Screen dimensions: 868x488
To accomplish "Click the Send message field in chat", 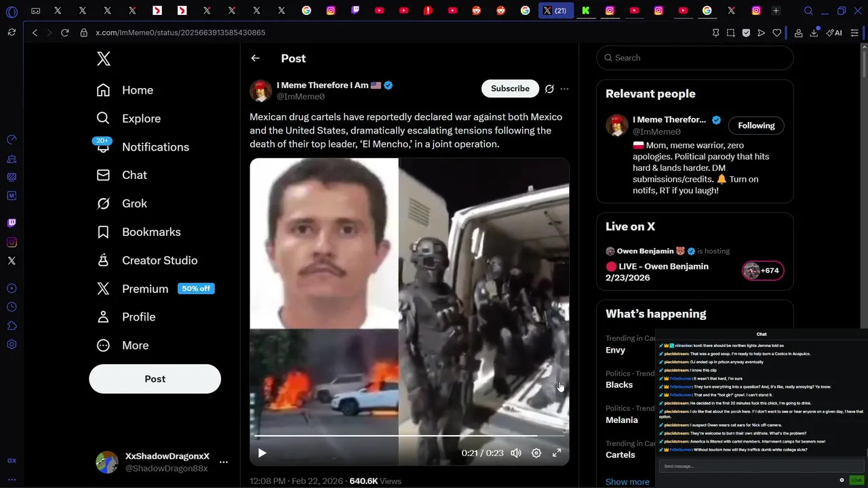I will pyautogui.click(x=761, y=466).
